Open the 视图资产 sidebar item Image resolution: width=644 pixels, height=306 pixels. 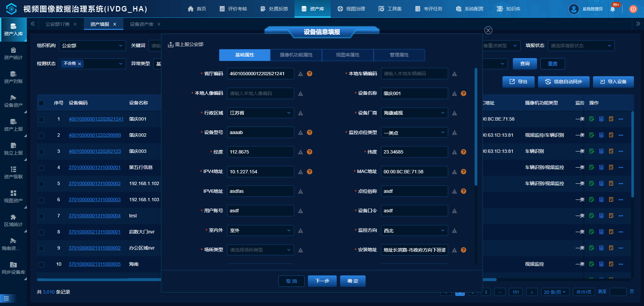click(x=13, y=196)
